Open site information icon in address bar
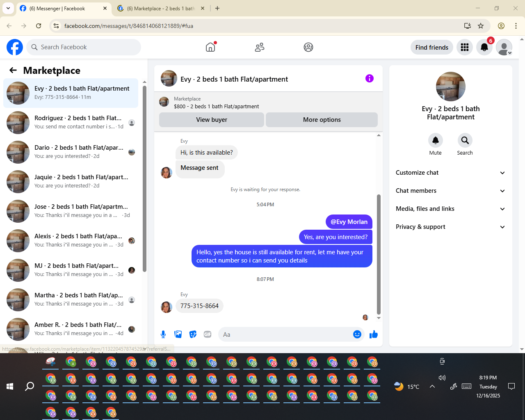Screen dimensions: 525x420 coord(56,26)
